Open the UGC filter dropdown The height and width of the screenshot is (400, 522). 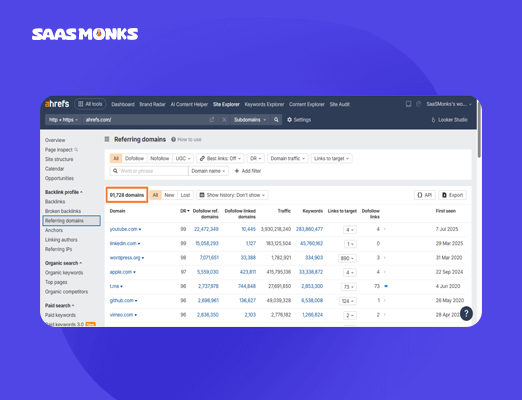tap(183, 158)
